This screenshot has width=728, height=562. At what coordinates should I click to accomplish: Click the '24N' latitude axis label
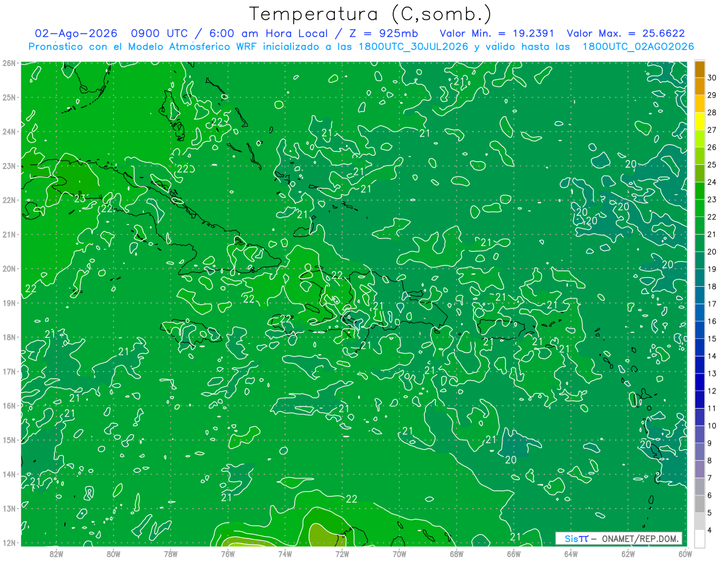coord(9,132)
